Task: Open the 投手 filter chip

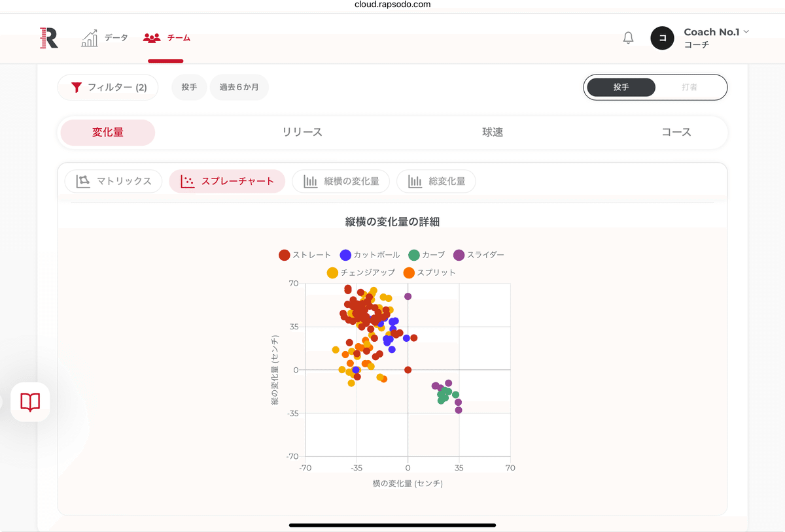Action: coord(189,87)
